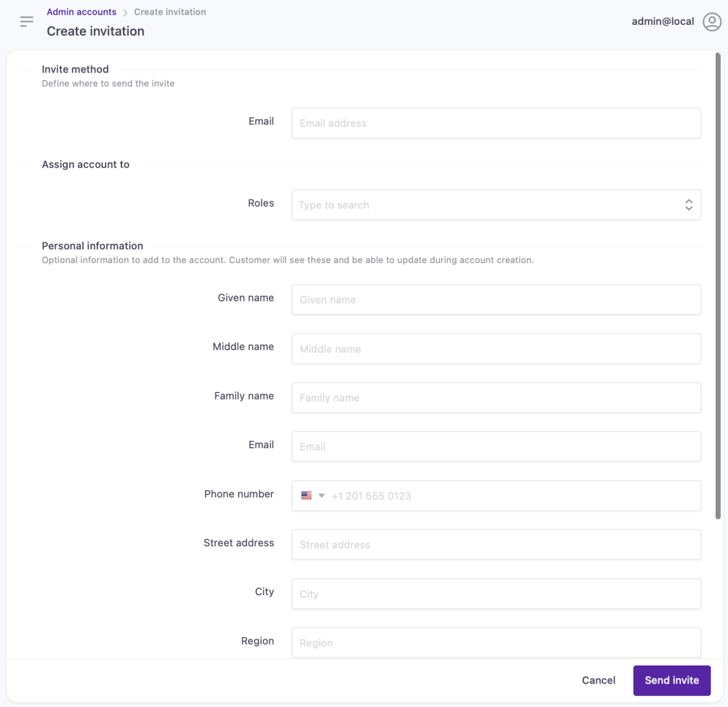The height and width of the screenshot is (707, 728).
Task: Click the Phone number input box
Action: pos(496,496)
